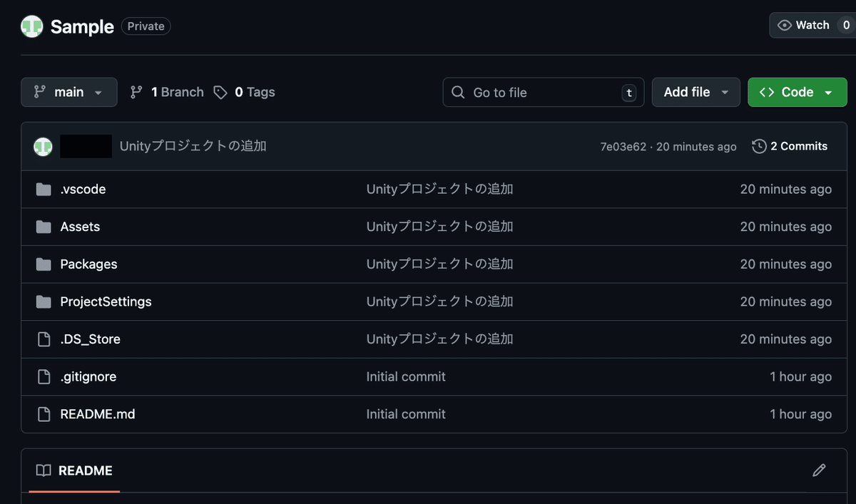Open the green Code dropdown
856x504 pixels.
pos(797,92)
